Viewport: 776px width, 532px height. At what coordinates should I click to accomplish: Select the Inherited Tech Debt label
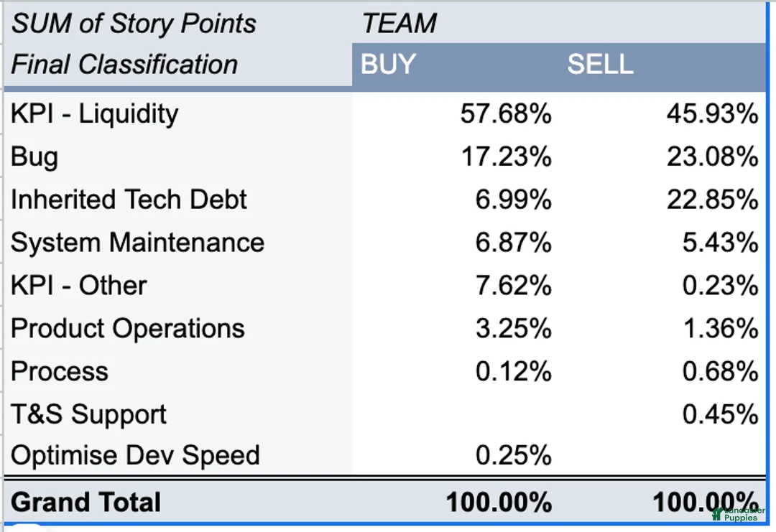point(129,200)
